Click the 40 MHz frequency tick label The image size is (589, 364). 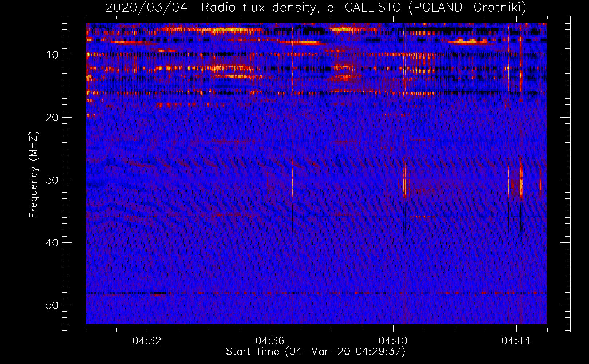coord(52,243)
